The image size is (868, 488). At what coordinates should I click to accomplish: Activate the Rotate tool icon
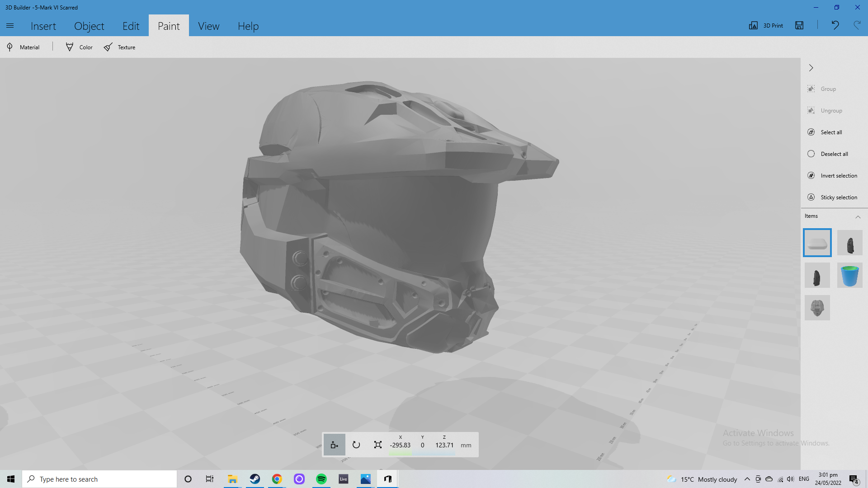(x=356, y=445)
